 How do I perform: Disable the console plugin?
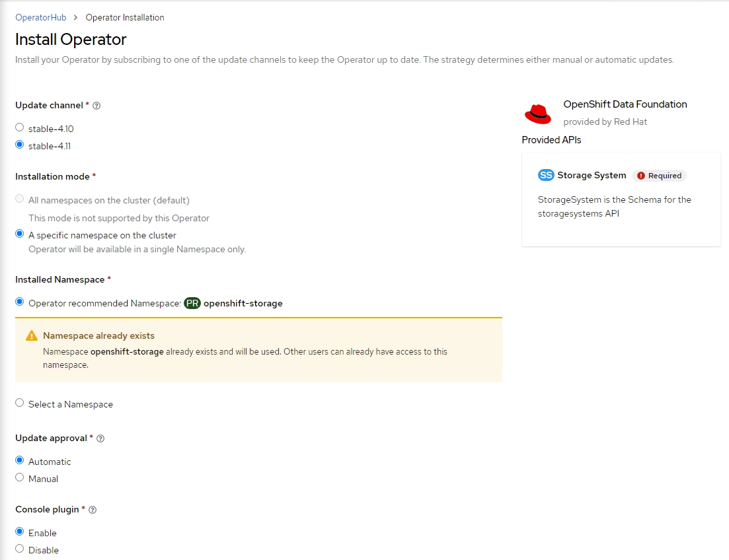[x=20, y=549]
